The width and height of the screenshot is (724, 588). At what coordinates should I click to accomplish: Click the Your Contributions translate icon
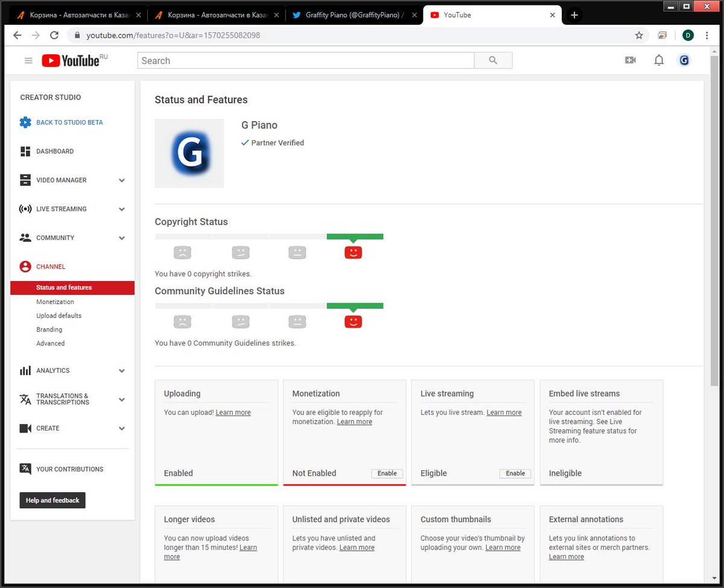click(25, 469)
